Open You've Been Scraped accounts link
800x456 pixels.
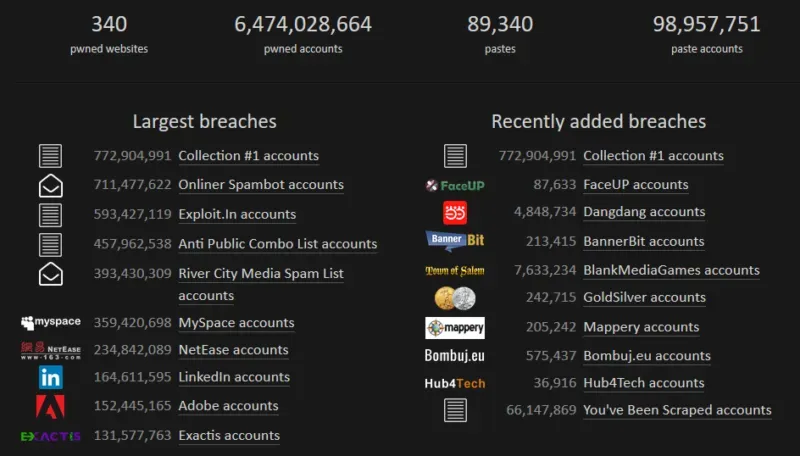677,410
